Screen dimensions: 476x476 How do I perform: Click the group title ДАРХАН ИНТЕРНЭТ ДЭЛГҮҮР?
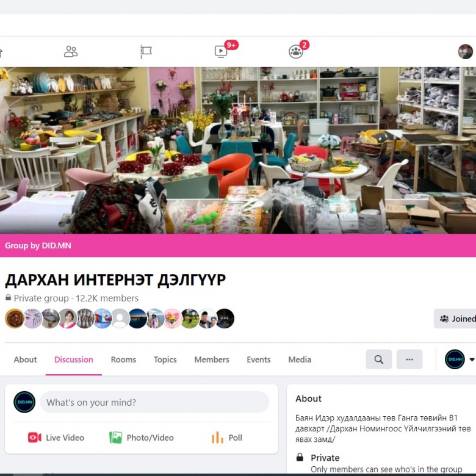(115, 279)
